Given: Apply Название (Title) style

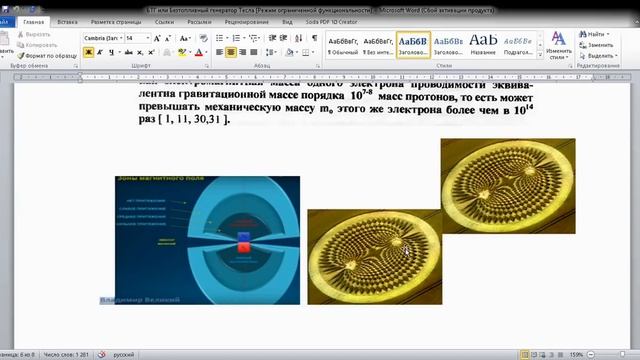Looking at the screenshot, I should coord(483,45).
